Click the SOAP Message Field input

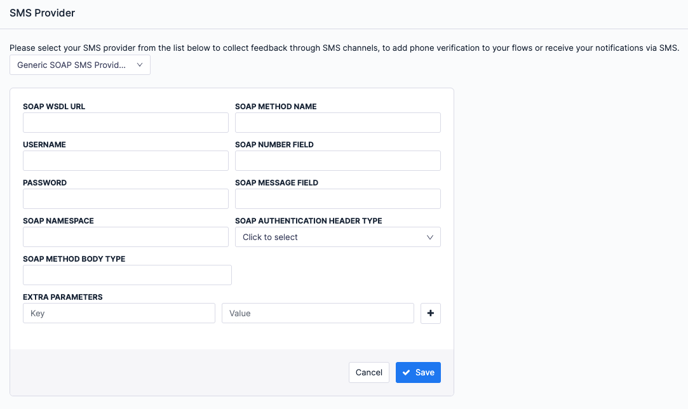tap(337, 199)
